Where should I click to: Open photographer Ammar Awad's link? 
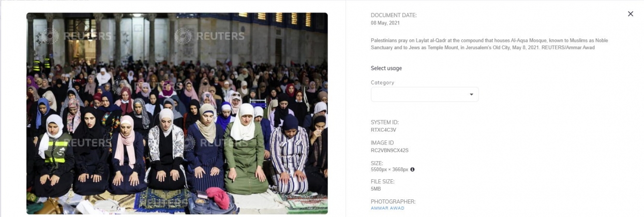click(x=387, y=208)
